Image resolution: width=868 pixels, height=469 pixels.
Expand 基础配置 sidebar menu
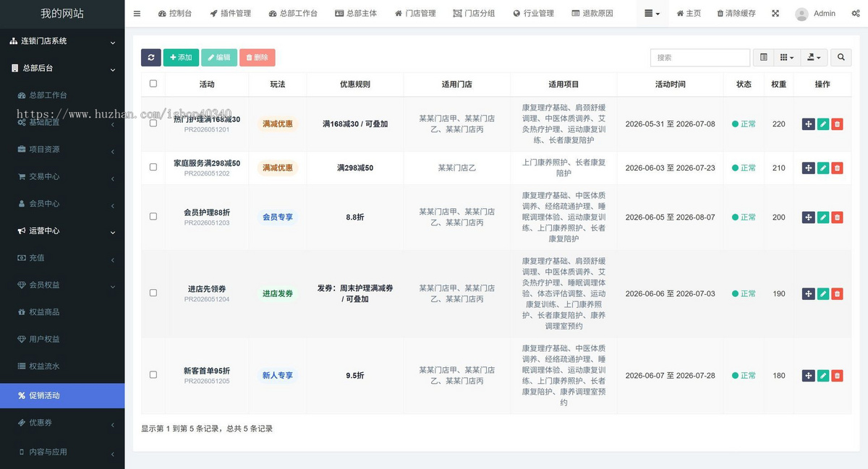[62, 122]
